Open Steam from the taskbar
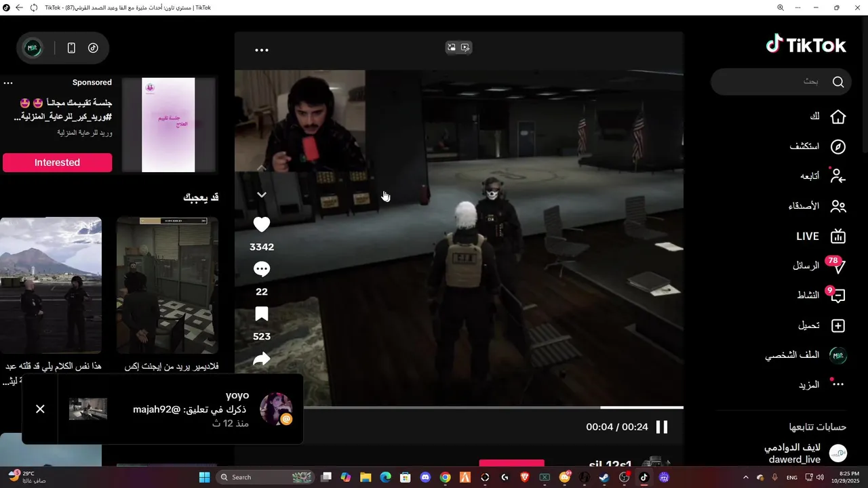This screenshot has width=868, height=488. click(x=604, y=477)
